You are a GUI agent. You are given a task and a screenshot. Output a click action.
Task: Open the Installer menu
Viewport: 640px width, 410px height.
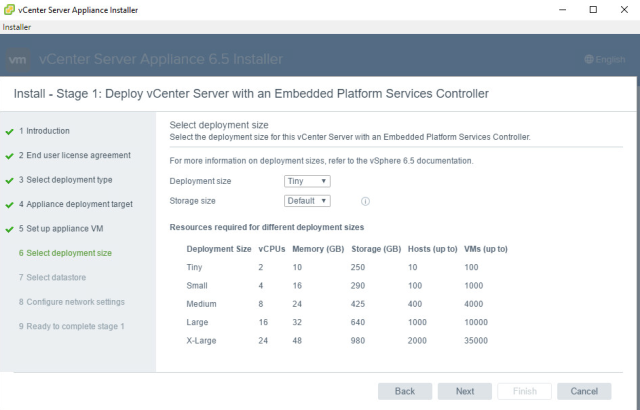coord(17,27)
